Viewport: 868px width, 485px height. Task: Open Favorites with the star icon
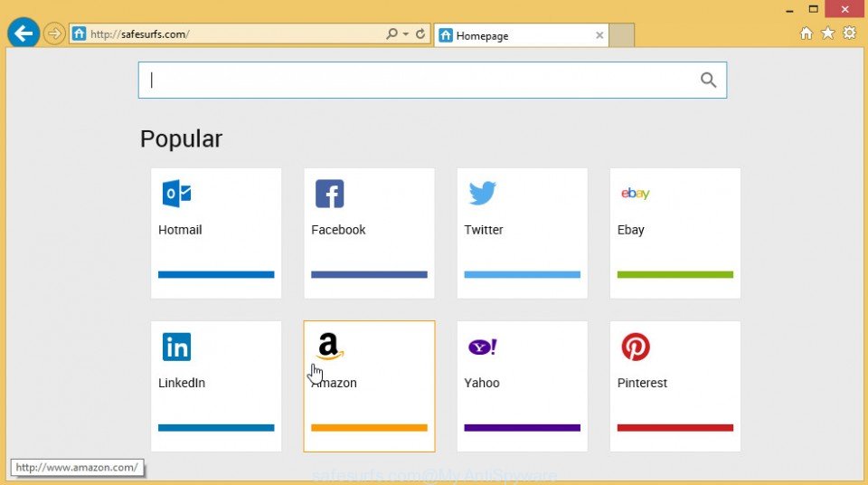click(x=827, y=33)
